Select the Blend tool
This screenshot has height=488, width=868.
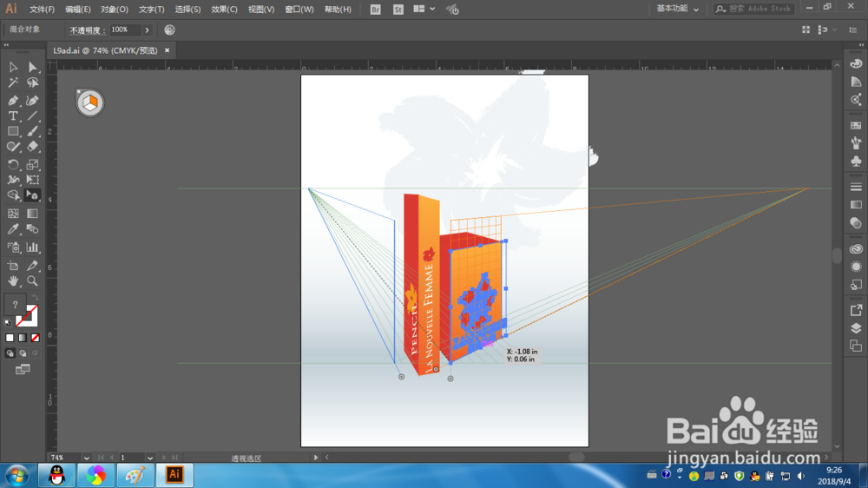pyautogui.click(x=33, y=228)
